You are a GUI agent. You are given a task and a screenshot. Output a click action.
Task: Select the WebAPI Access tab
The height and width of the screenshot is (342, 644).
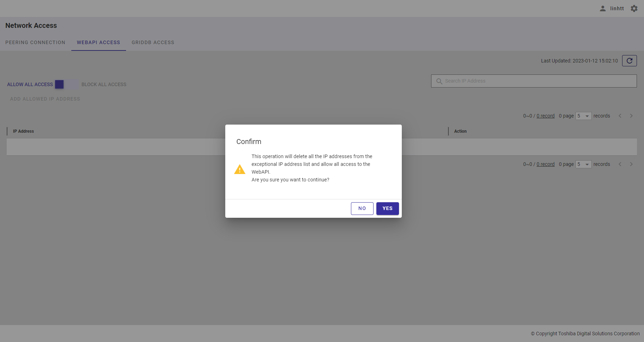coord(99,42)
